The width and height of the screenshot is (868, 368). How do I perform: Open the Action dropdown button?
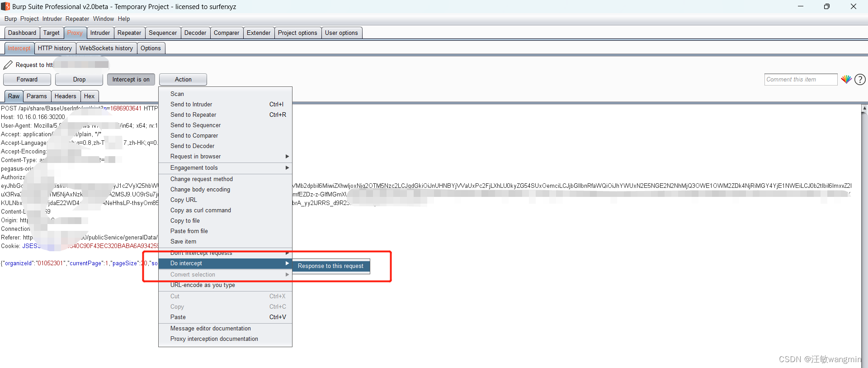[x=183, y=79]
